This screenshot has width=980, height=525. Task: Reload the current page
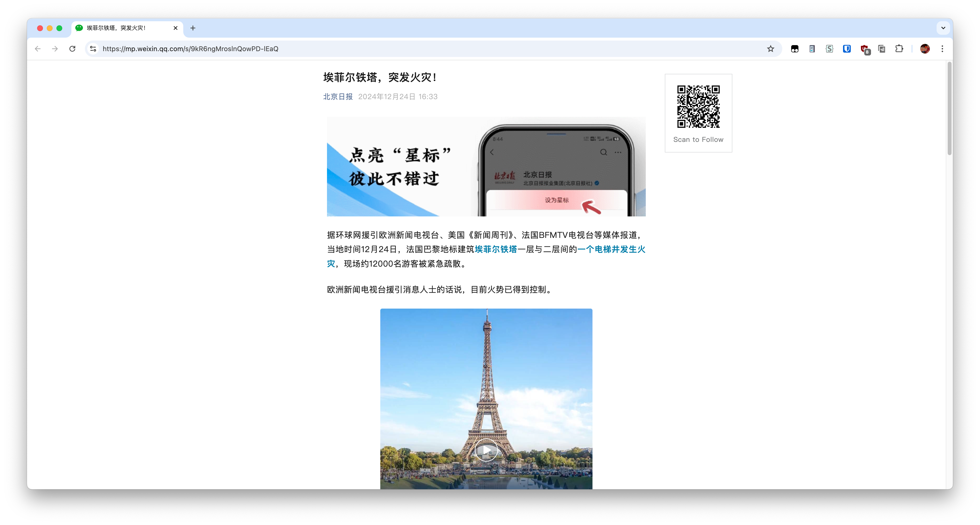pyautogui.click(x=72, y=49)
